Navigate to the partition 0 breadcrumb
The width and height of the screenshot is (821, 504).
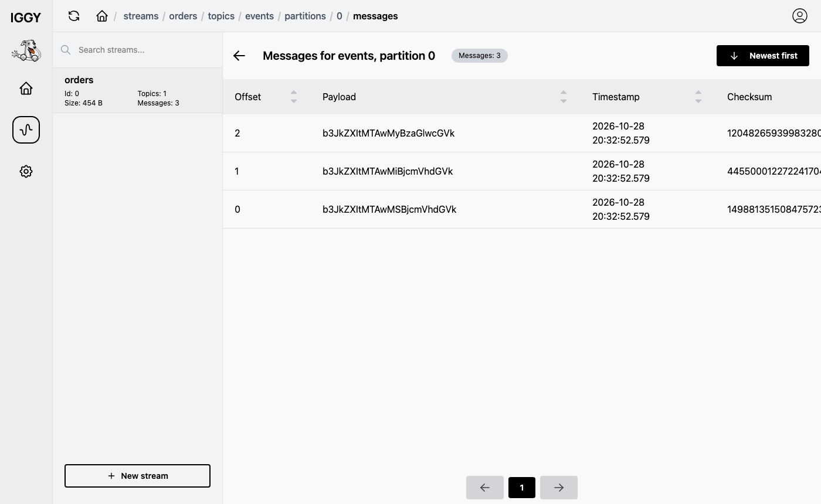point(340,16)
